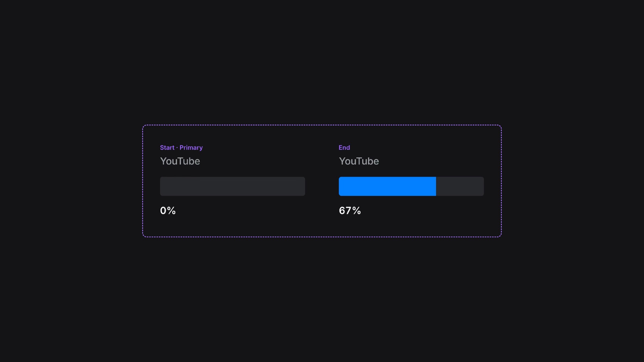Select the dashed purple frame outline

click(322, 125)
